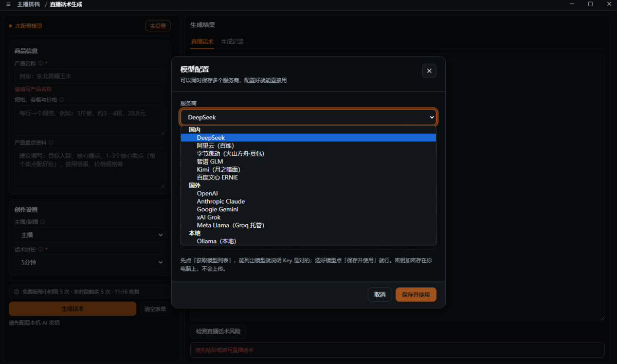617x364 pixels.
Task: Pick Anthropic Claude in the provider list
Action: (x=308, y=202)
